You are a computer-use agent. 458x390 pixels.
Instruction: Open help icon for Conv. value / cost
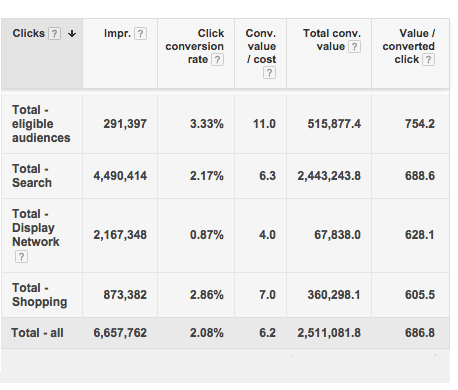pyautogui.click(x=269, y=73)
